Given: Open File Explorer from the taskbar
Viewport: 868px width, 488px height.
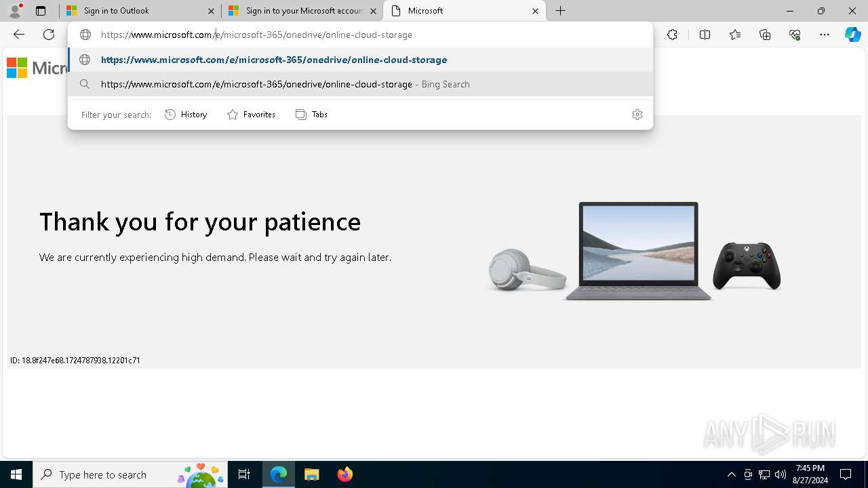Looking at the screenshot, I should point(311,474).
